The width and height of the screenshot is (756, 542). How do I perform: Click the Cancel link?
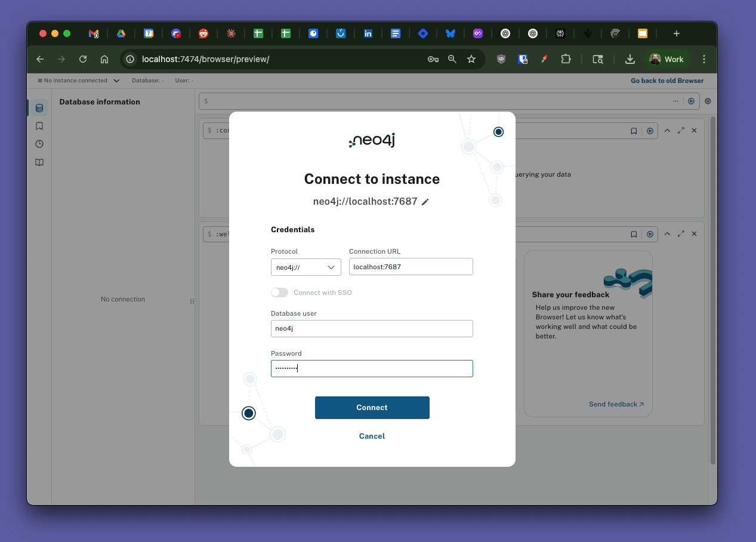coord(372,436)
